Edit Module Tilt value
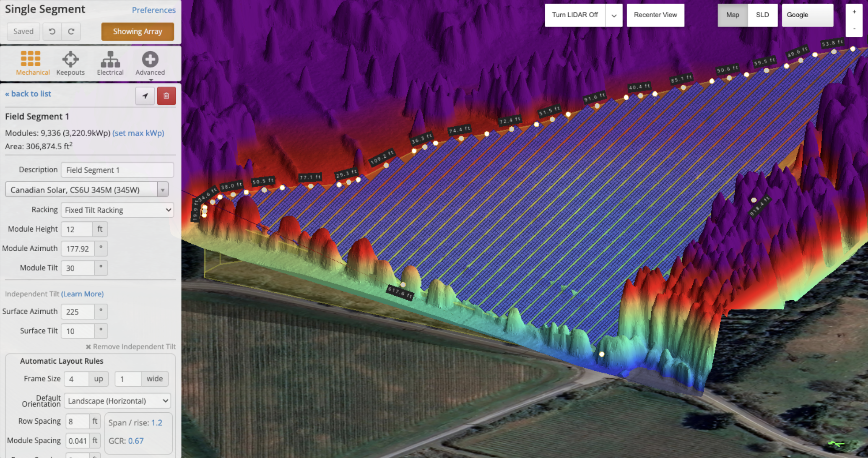Viewport: 868px width, 458px height. 78,268
